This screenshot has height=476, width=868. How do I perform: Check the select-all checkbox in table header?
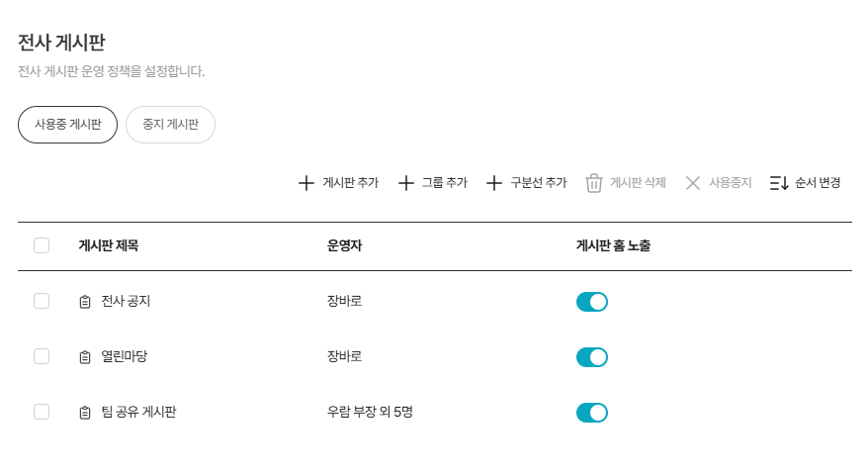[42, 245]
